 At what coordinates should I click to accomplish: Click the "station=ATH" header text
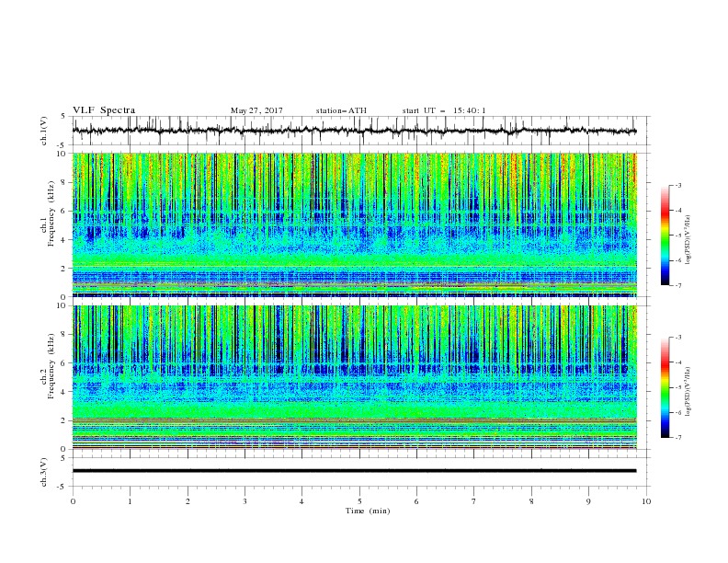[x=341, y=110]
